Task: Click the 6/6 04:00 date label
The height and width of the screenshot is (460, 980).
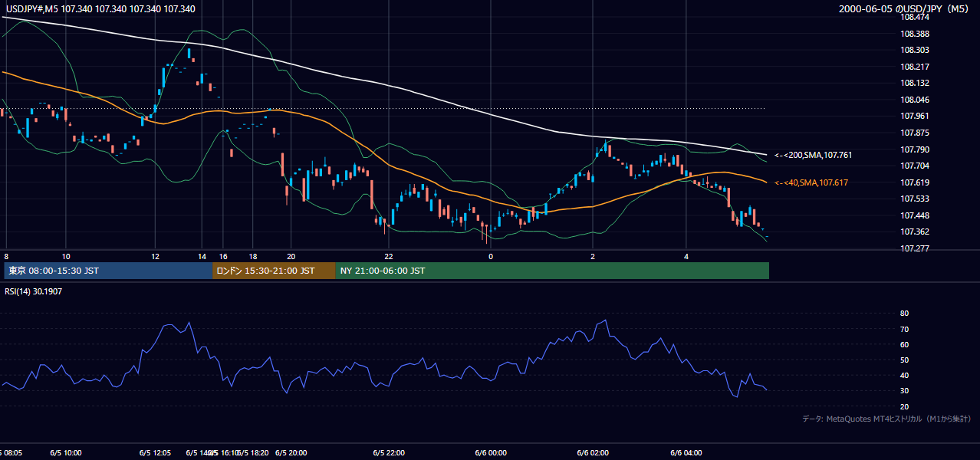Action: (x=687, y=453)
